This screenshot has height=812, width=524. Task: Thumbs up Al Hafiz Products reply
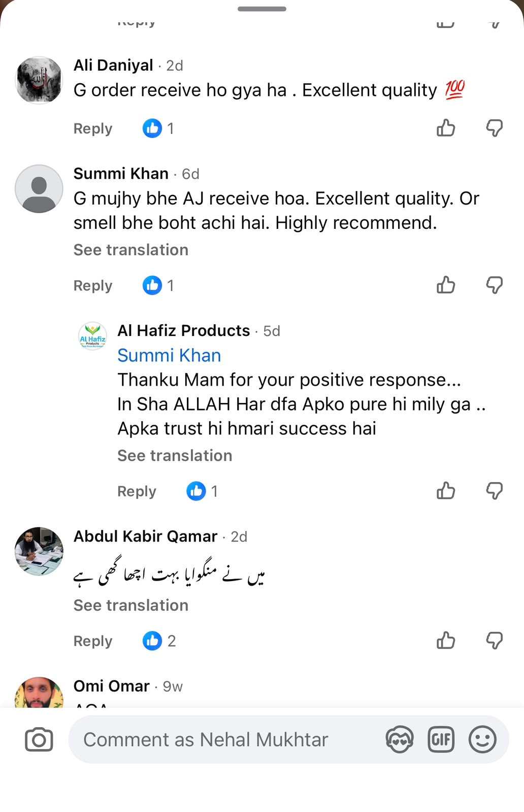point(446,491)
